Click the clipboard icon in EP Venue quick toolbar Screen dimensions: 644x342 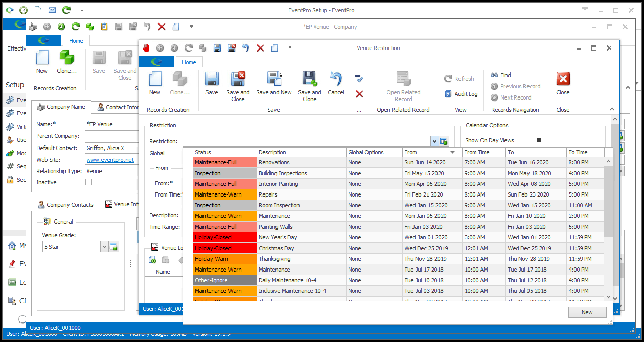(x=104, y=27)
